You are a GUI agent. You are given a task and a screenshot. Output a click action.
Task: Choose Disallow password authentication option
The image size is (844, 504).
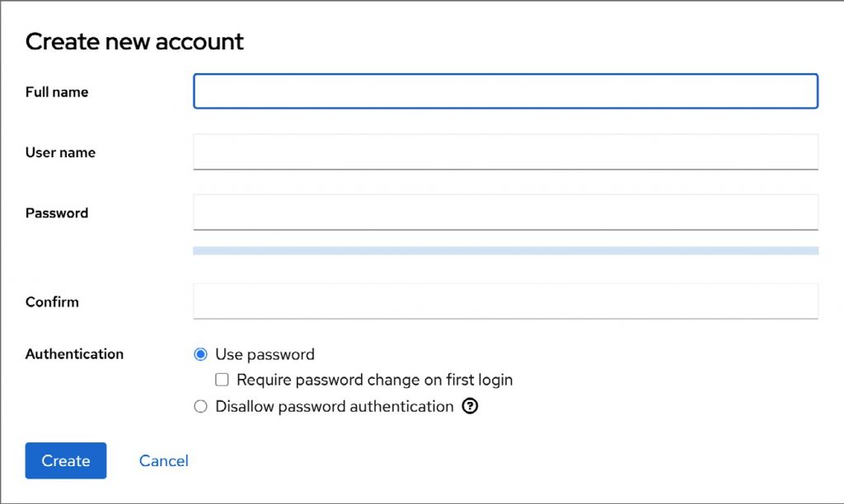click(200, 406)
